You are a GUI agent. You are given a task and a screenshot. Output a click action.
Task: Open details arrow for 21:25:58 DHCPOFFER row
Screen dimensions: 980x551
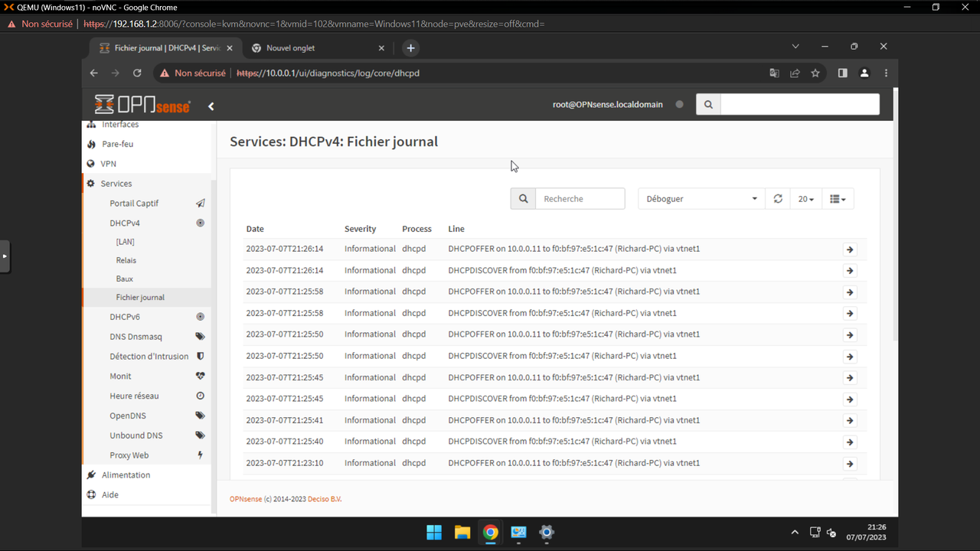tap(850, 292)
